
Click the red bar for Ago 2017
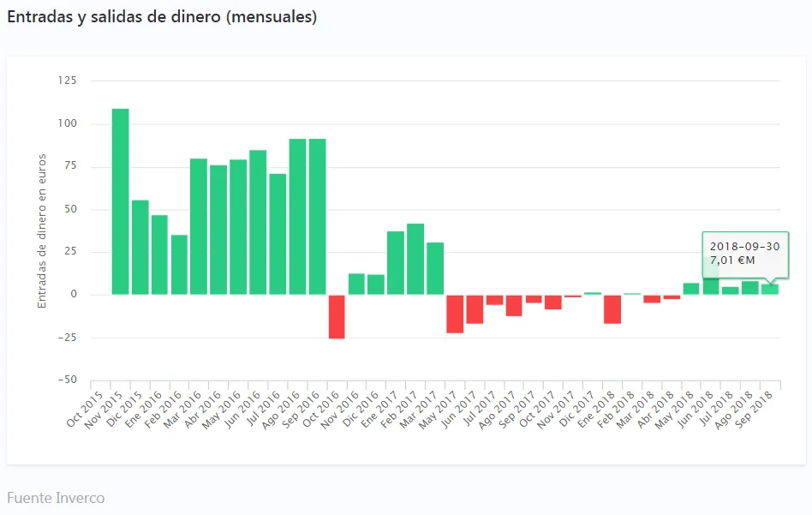[x=514, y=305]
